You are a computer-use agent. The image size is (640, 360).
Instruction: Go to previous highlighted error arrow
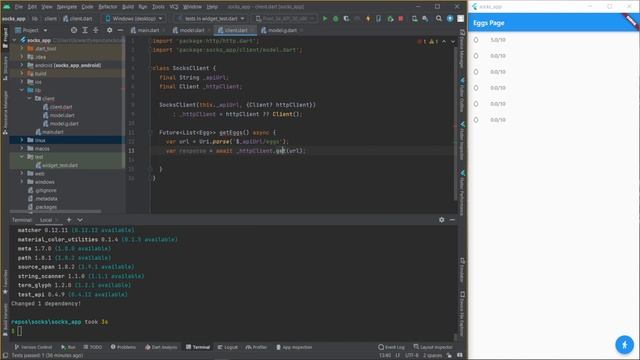coord(444,42)
